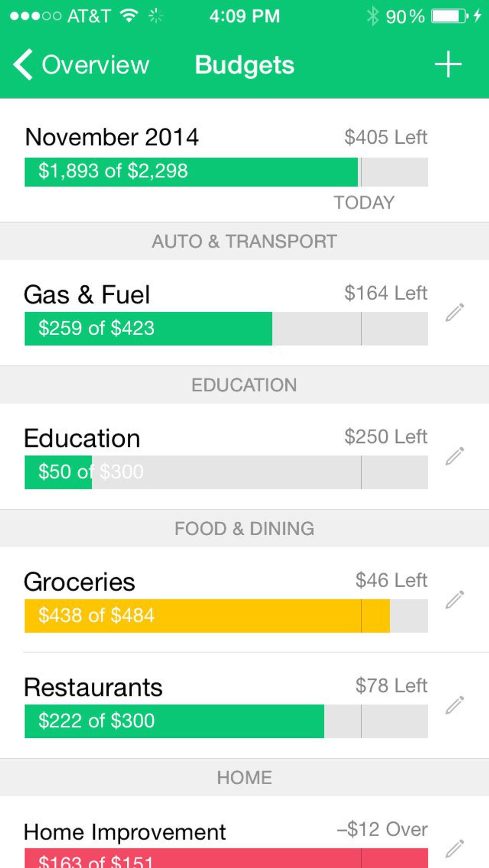
Task: Tap the Education budget title
Action: pos(82,438)
